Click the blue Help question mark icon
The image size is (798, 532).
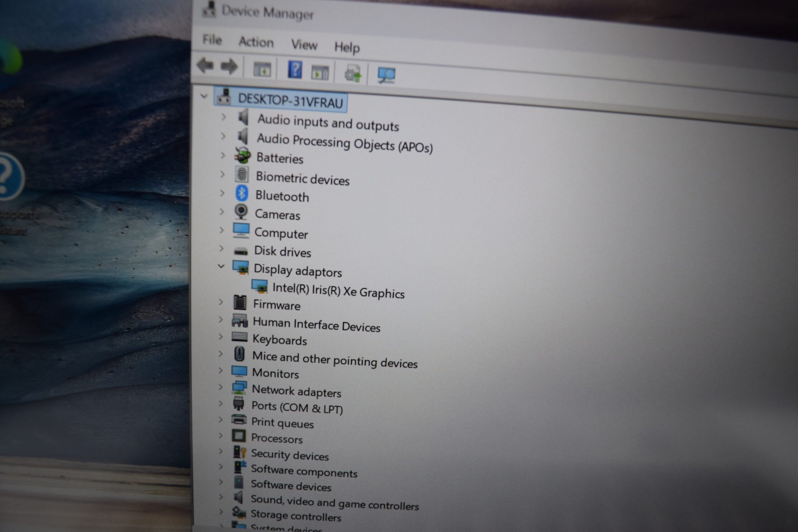point(295,70)
